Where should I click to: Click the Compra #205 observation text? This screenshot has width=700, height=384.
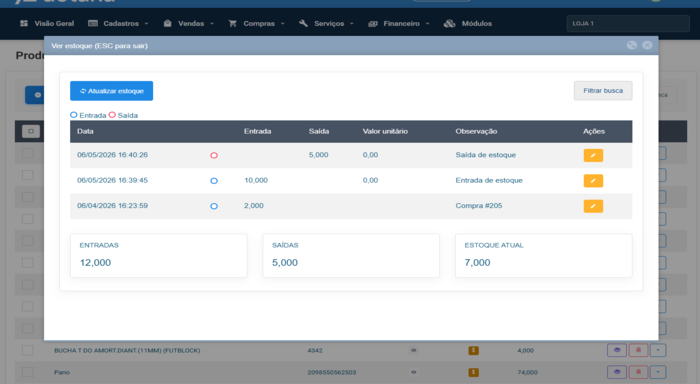point(479,206)
